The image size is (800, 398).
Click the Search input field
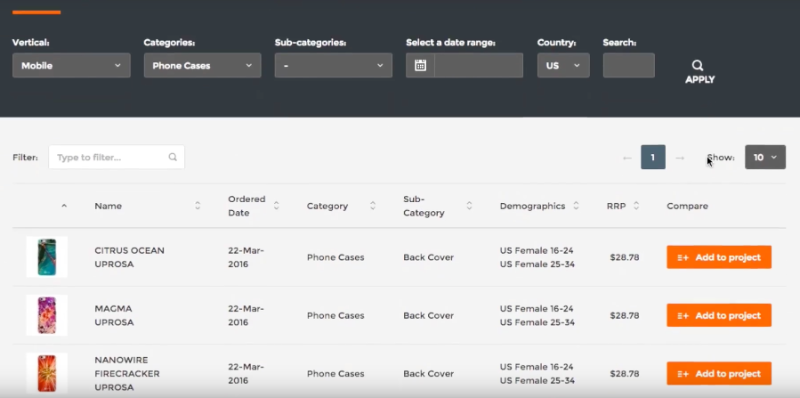(x=629, y=65)
